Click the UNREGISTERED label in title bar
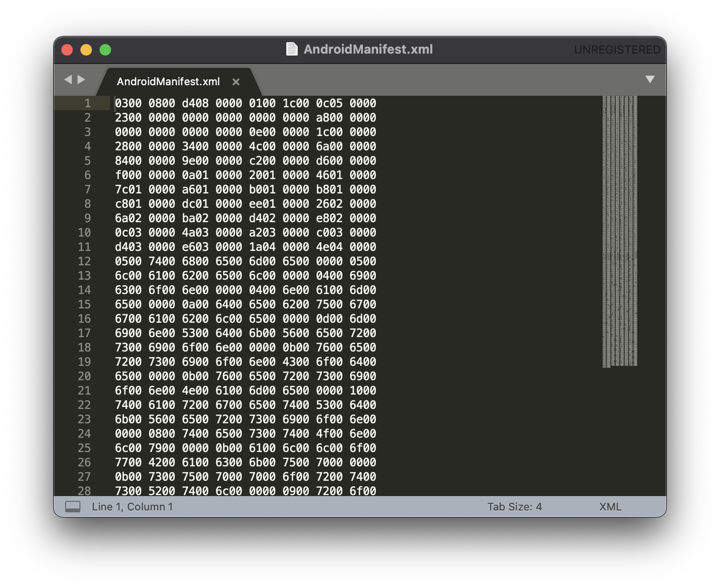 (617, 49)
